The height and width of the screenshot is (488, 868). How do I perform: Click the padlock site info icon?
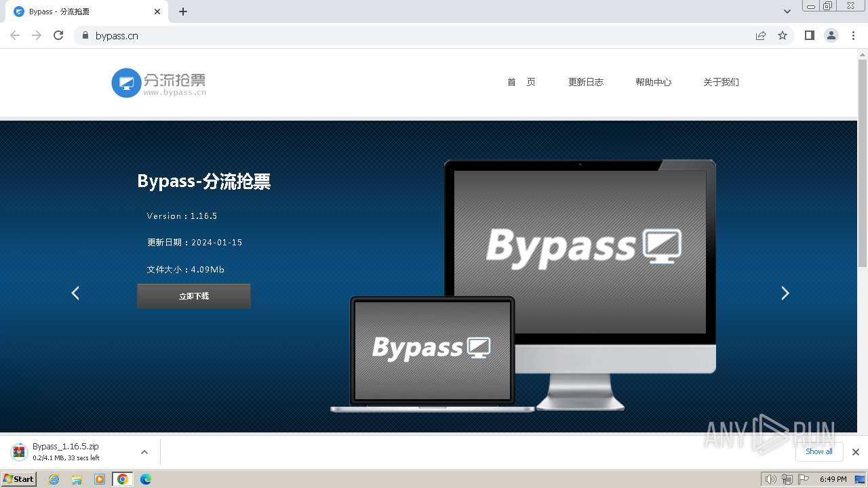(x=85, y=35)
